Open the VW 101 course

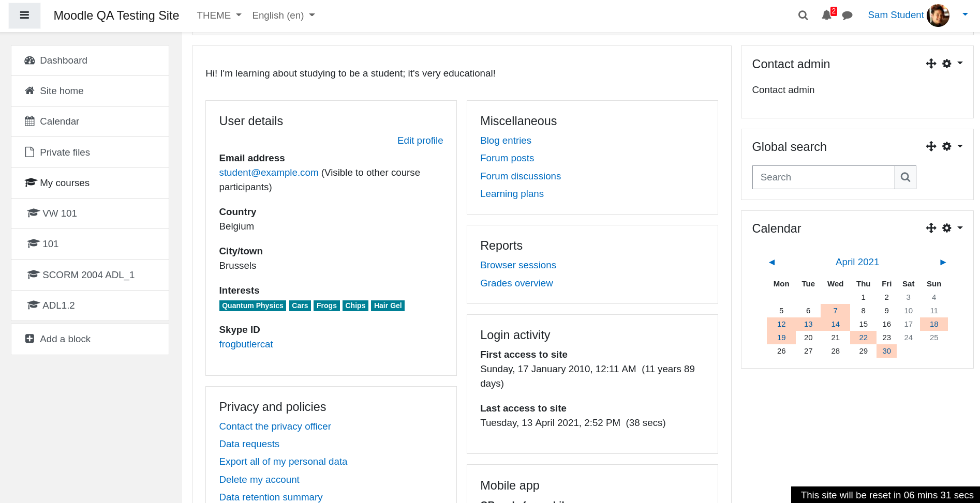click(x=90, y=214)
